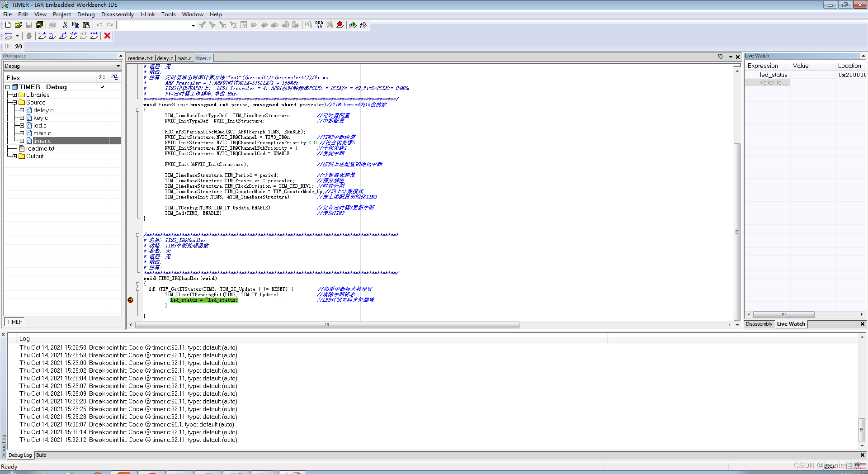The image size is (868, 474).
Task: Click the Make and Restart Debugger icon
Action: coord(353,25)
